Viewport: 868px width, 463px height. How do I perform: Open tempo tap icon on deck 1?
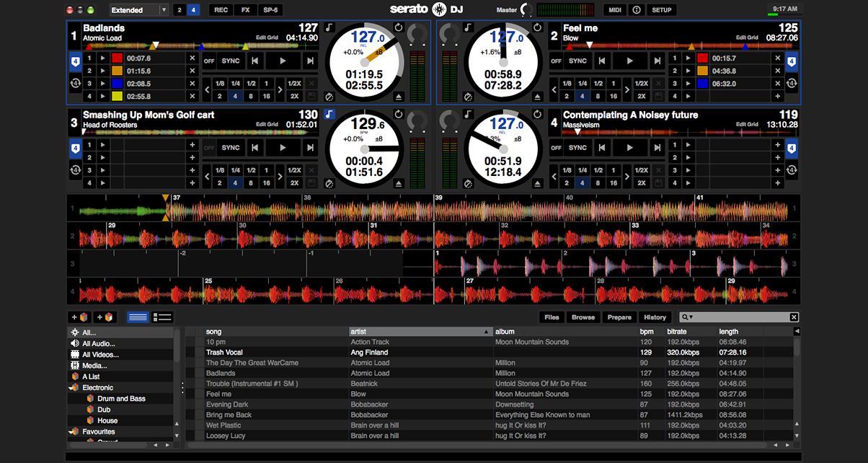[329, 96]
